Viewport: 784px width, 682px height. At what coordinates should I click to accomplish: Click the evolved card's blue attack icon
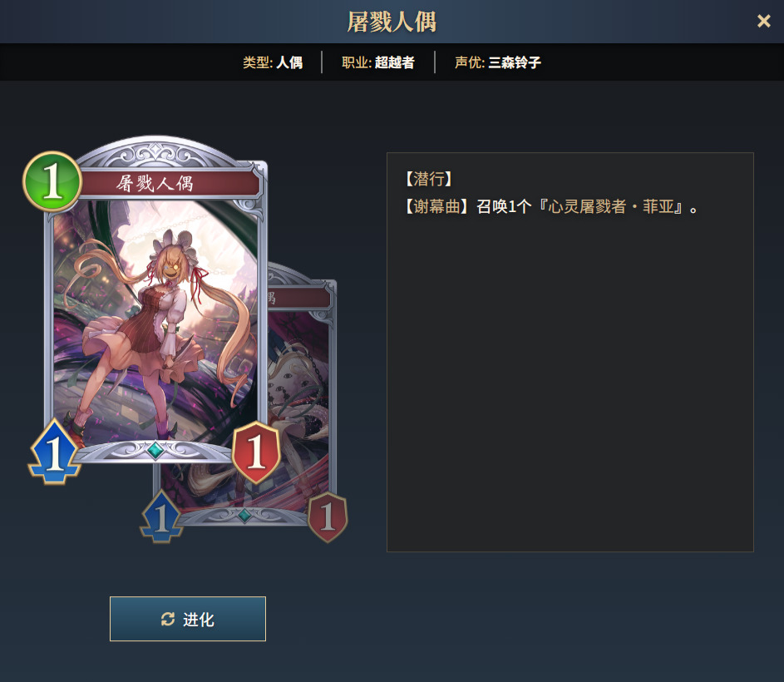click(x=161, y=516)
